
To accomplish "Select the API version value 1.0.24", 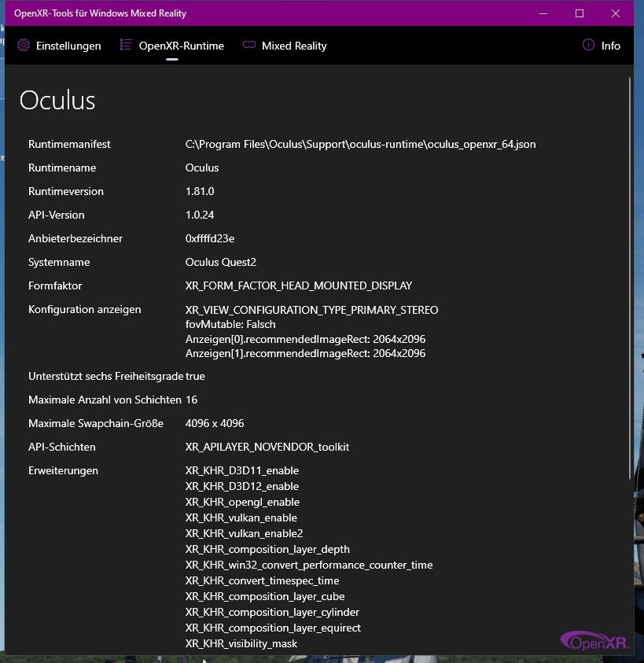I will (x=200, y=215).
